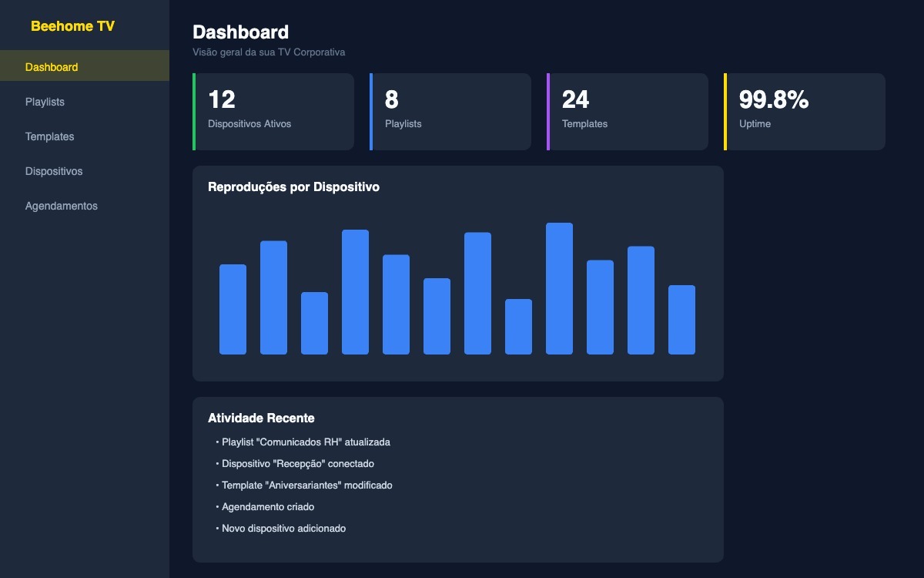Open the Playlists section in the sidebar

[x=44, y=101]
